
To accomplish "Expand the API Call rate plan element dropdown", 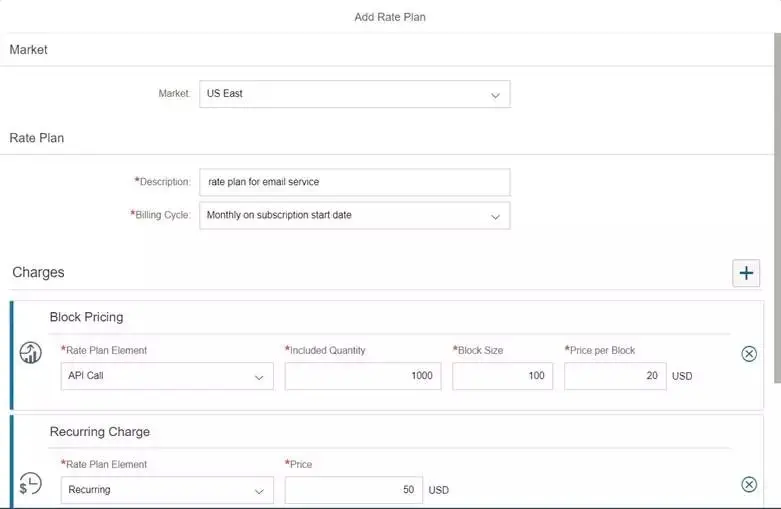I will (x=167, y=376).
